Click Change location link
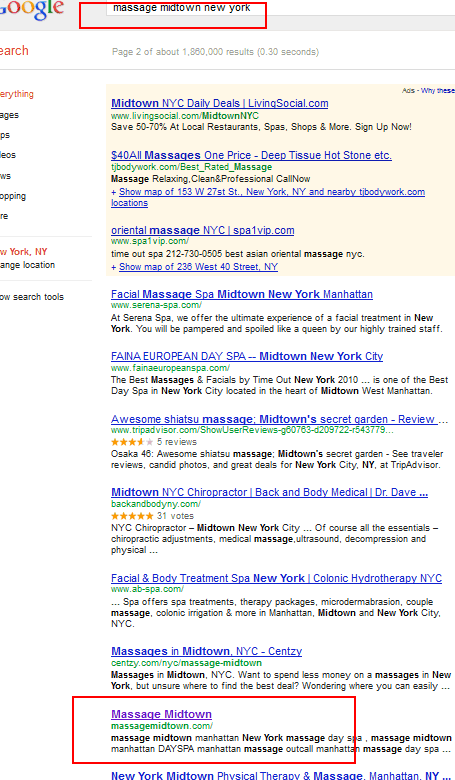The height and width of the screenshot is (780, 455). (27, 265)
